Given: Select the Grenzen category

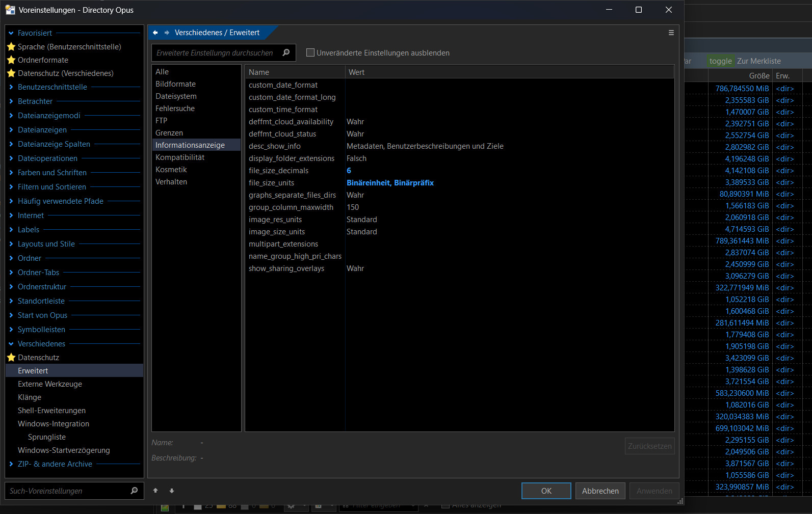Looking at the screenshot, I should coord(196,133).
